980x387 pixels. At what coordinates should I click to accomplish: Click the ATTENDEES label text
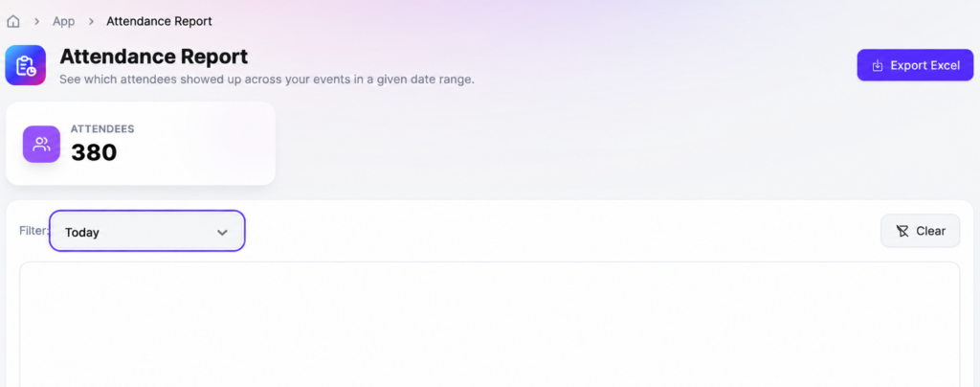click(102, 129)
